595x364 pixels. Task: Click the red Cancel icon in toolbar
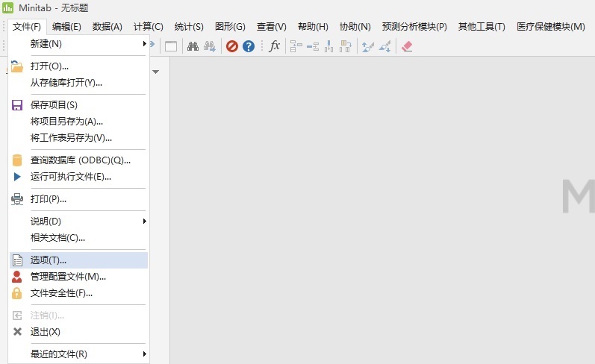pos(232,46)
